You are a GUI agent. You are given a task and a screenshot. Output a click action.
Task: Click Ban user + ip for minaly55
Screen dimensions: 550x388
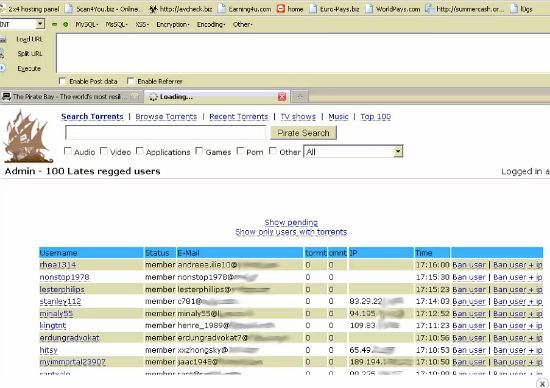point(518,314)
